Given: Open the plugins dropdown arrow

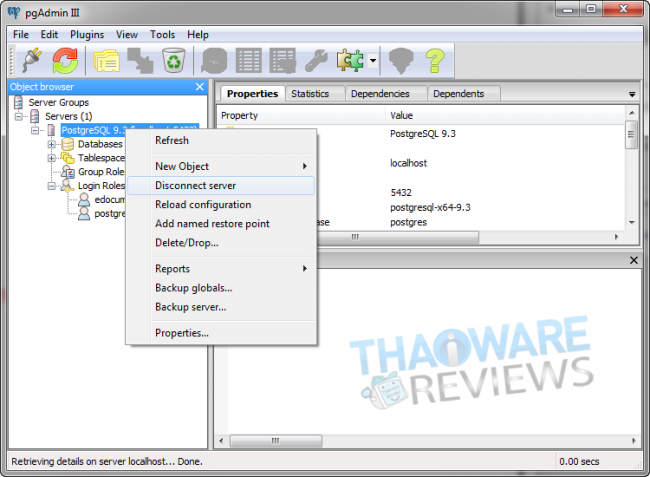Looking at the screenshot, I should [x=373, y=61].
